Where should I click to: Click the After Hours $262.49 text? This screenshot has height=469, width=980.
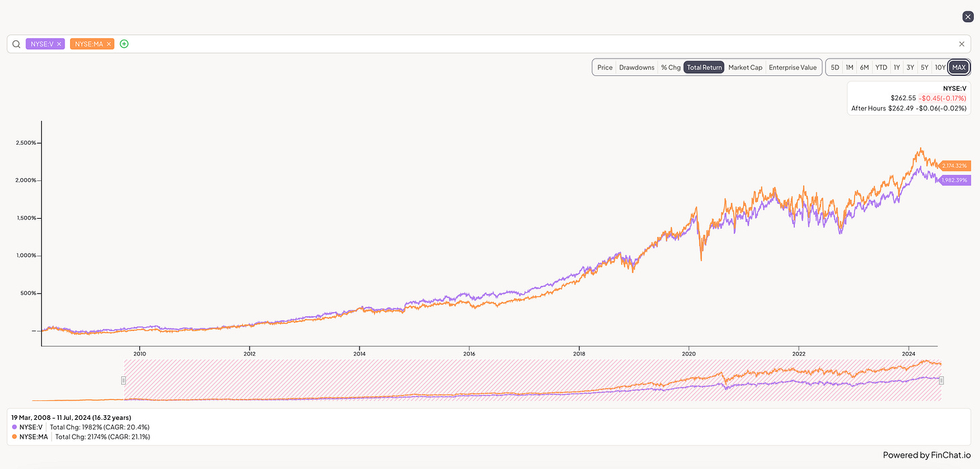[882, 108]
